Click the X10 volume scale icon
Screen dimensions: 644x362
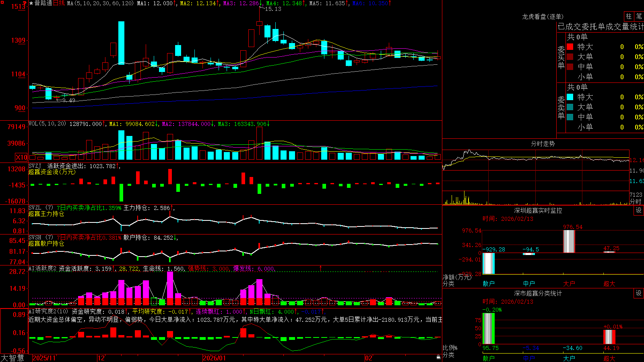click(21, 157)
